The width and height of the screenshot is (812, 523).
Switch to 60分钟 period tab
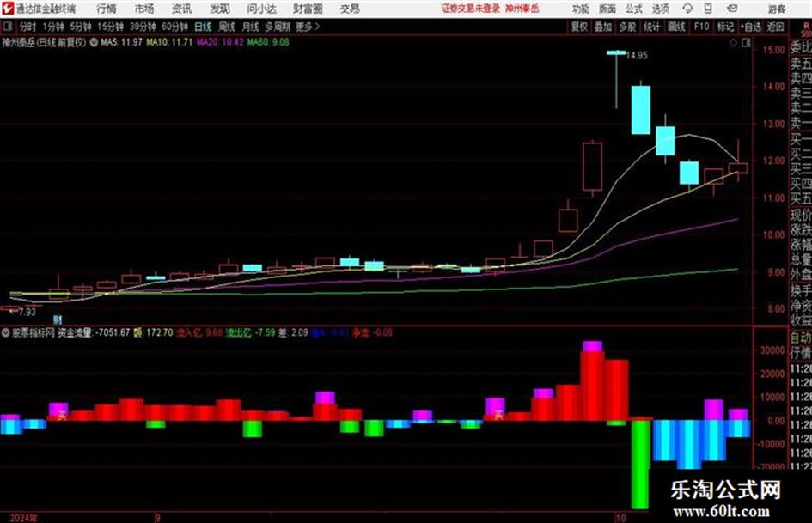click(x=175, y=27)
